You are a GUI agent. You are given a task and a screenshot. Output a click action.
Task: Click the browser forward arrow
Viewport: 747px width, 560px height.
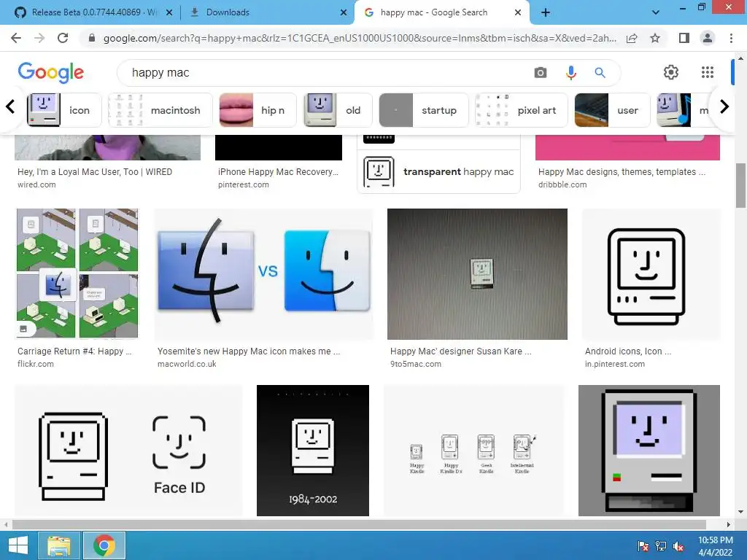click(39, 38)
